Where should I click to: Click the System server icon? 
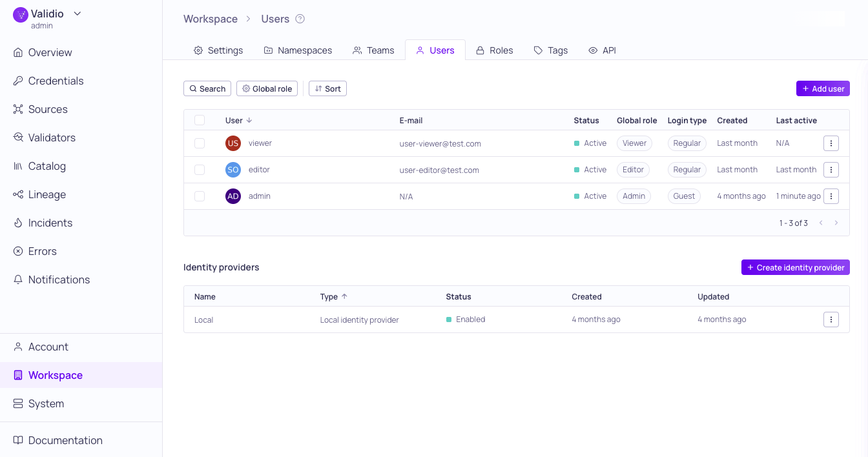[x=18, y=403]
